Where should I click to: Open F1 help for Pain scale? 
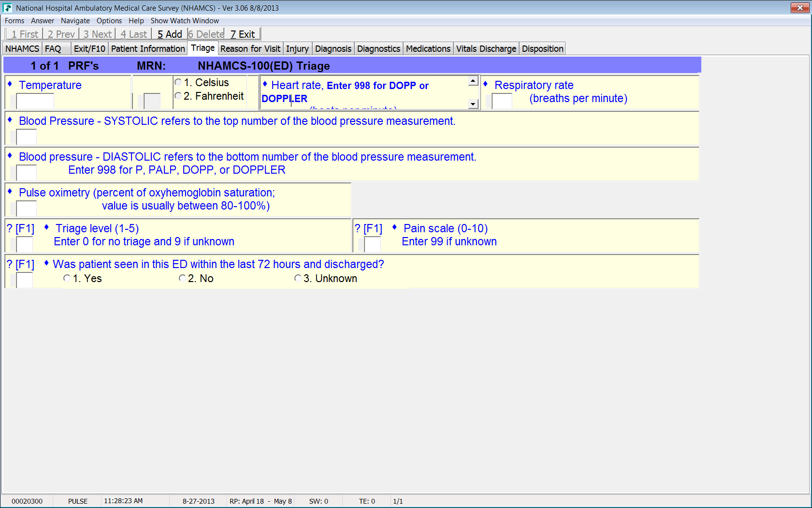click(369, 228)
